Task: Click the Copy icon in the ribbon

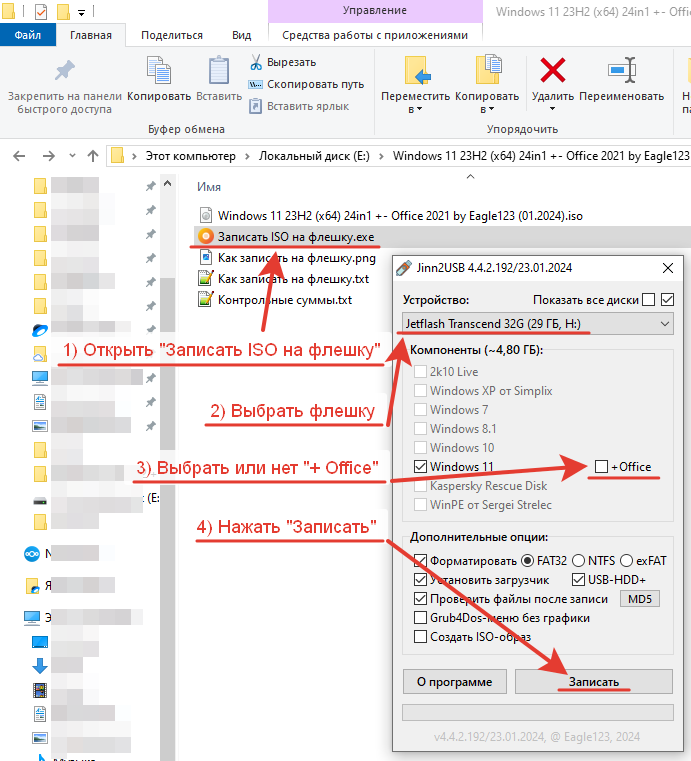Action: pos(159,72)
